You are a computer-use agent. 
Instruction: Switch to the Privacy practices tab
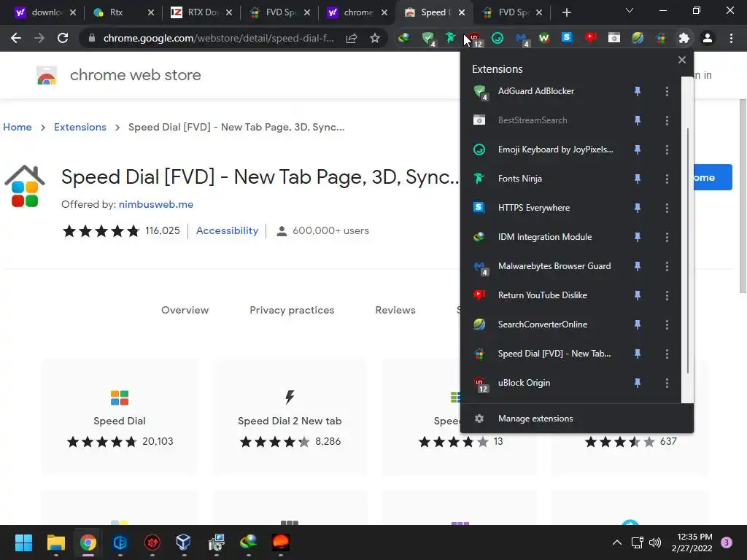tap(292, 310)
